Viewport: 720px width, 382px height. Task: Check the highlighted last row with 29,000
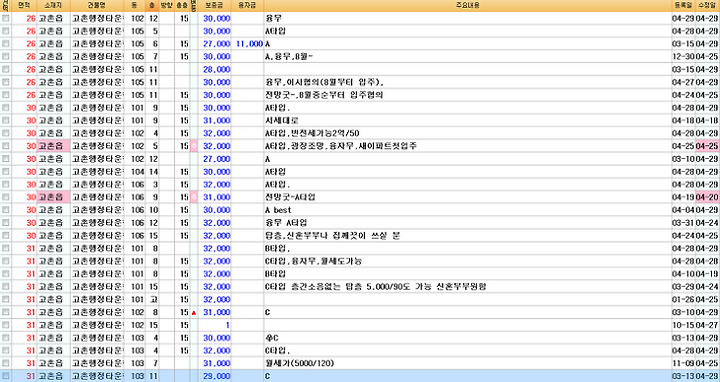click(6, 376)
